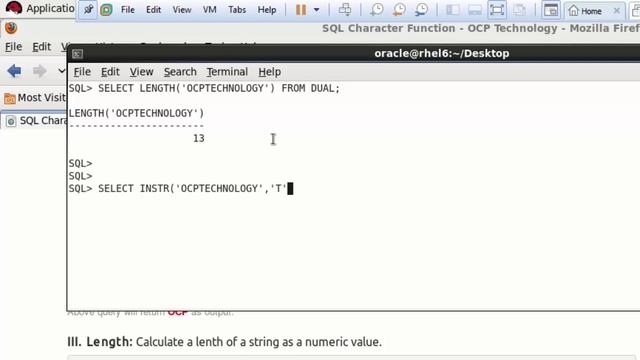The image size is (640, 360).
Task: Open VMware View menu
Action: [182, 10]
